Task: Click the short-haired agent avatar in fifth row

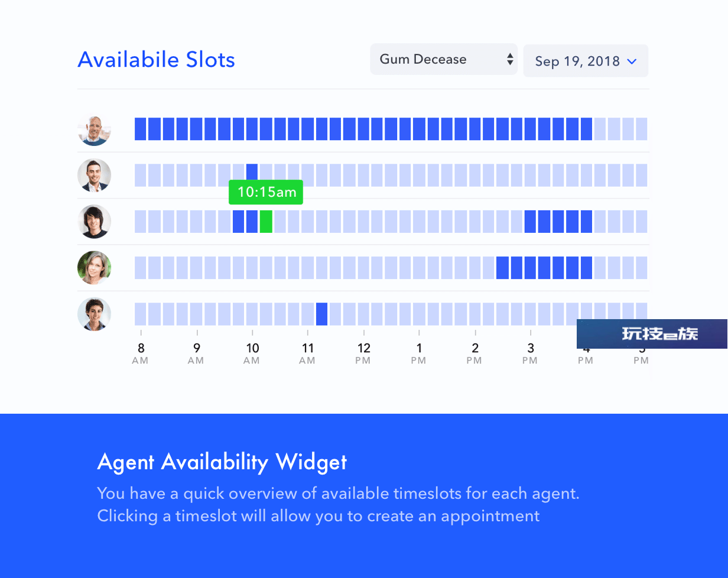Action: coord(94,314)
